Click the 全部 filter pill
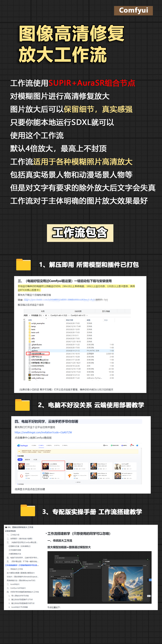Screen dimensions: 162x644 pos(20,460)
